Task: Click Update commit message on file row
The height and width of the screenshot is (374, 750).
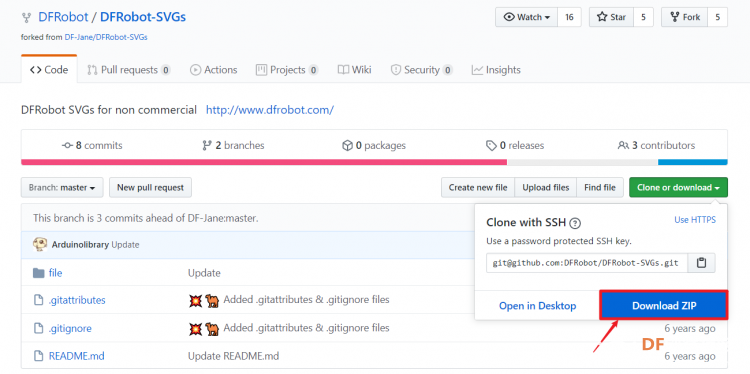Action: click(204, 273)
